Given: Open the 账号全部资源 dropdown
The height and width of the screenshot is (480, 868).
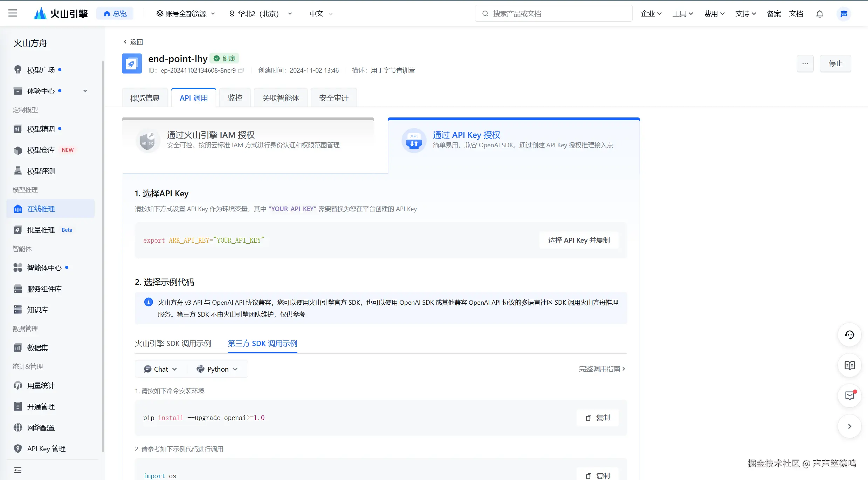Looking at the screenshot, I should click(186, 14).
